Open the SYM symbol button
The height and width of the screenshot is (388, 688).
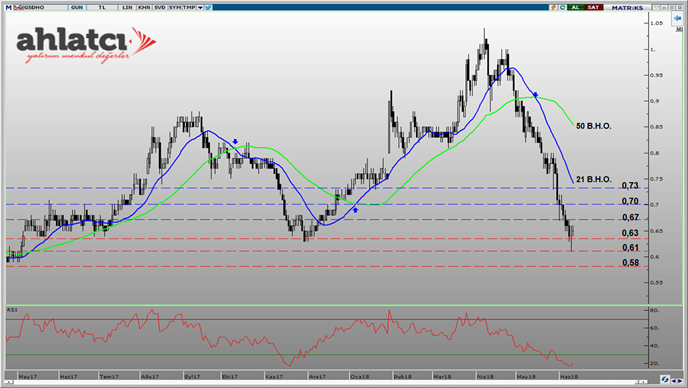[175, 7]
